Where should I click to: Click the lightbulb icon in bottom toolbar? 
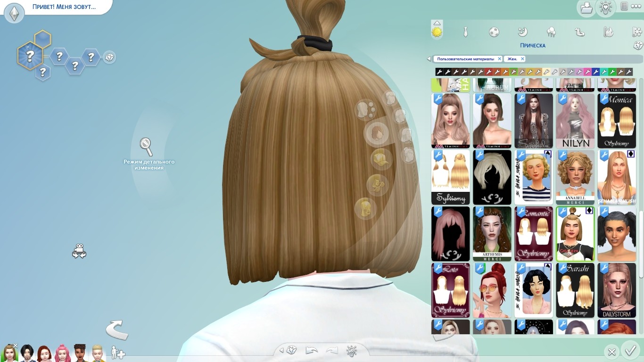(351, 351)
